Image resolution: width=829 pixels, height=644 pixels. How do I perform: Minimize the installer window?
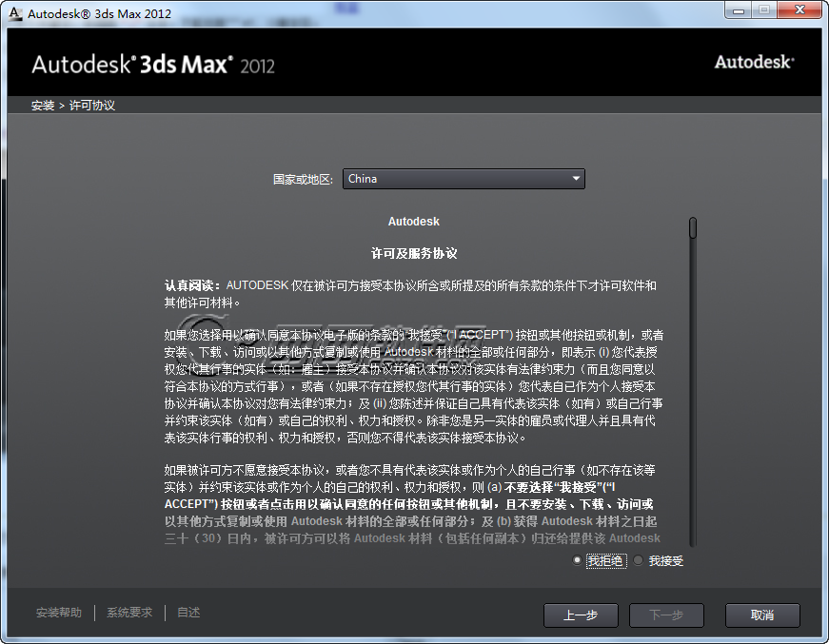[x=739, y=10]
